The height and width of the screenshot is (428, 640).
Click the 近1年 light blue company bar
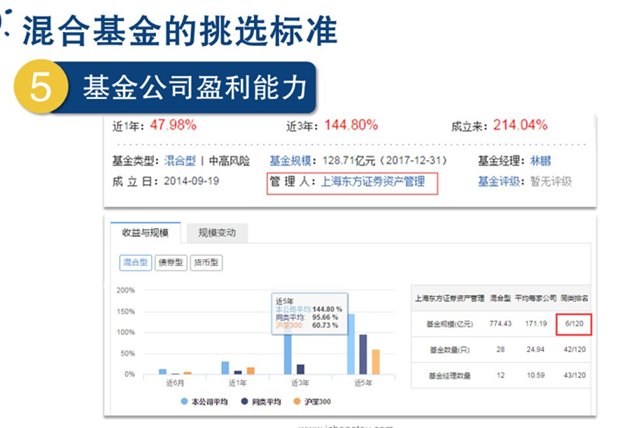[225, 368]
